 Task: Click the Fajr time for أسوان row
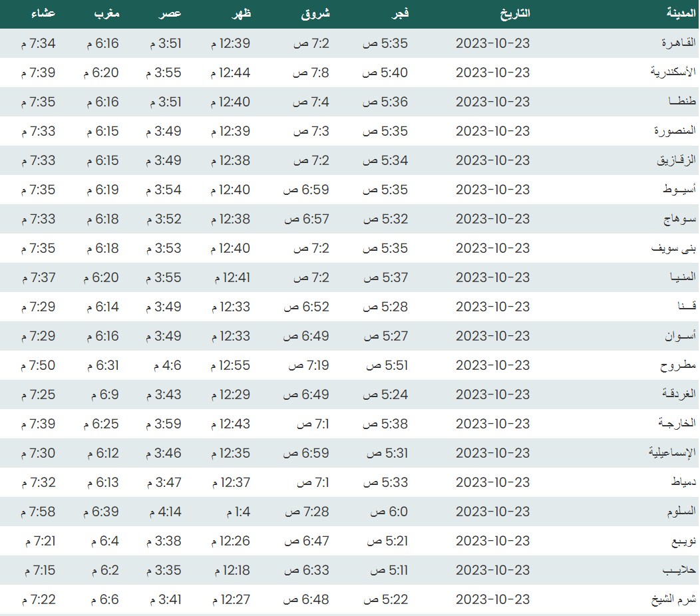pyautogui.click(x=385, y=336)
